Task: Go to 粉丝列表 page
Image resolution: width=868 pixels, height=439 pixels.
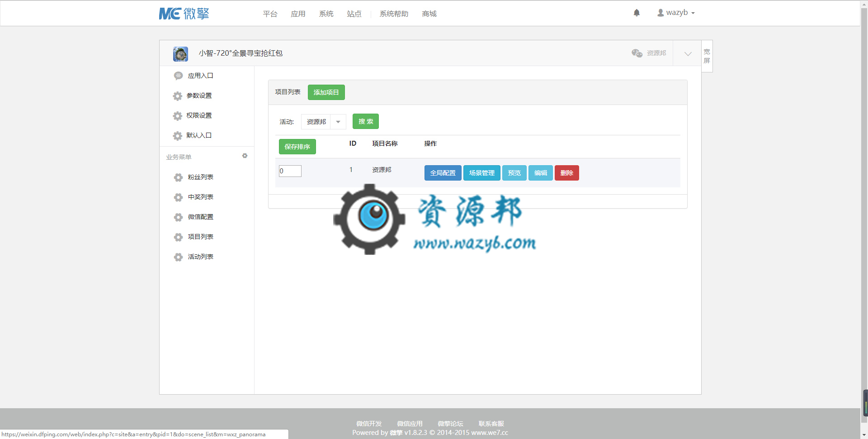Action: coord(200,177)
